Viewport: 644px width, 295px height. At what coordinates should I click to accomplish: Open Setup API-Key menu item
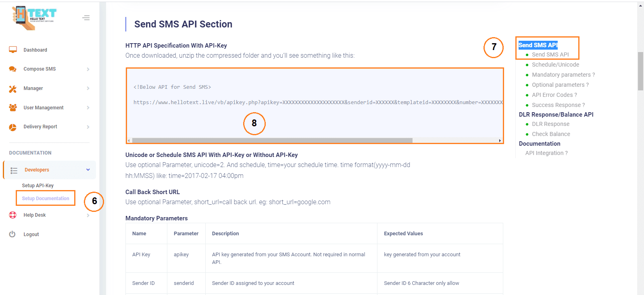[x=38, y=186]
